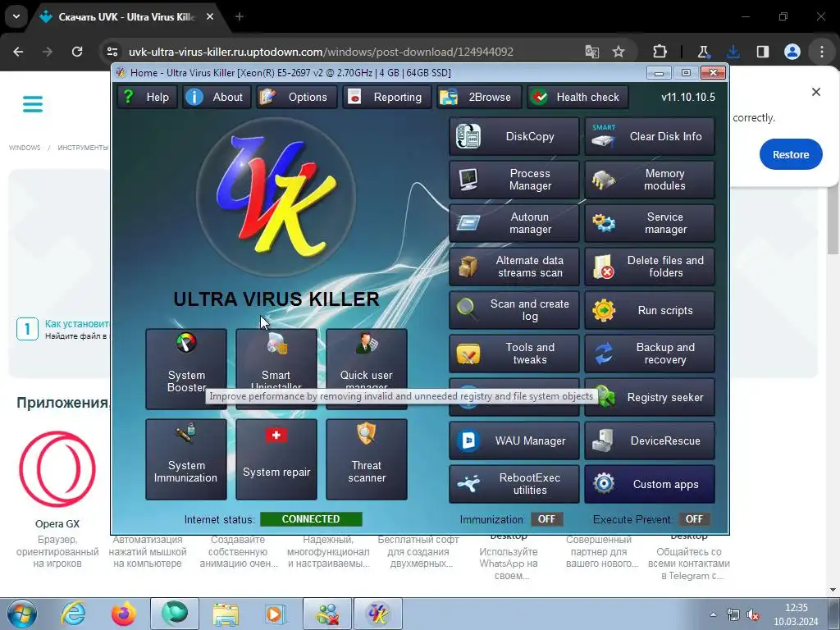Open the file explorer taskbar icon
The height and width of the screenshot is (630, 840).
point(226,614)
